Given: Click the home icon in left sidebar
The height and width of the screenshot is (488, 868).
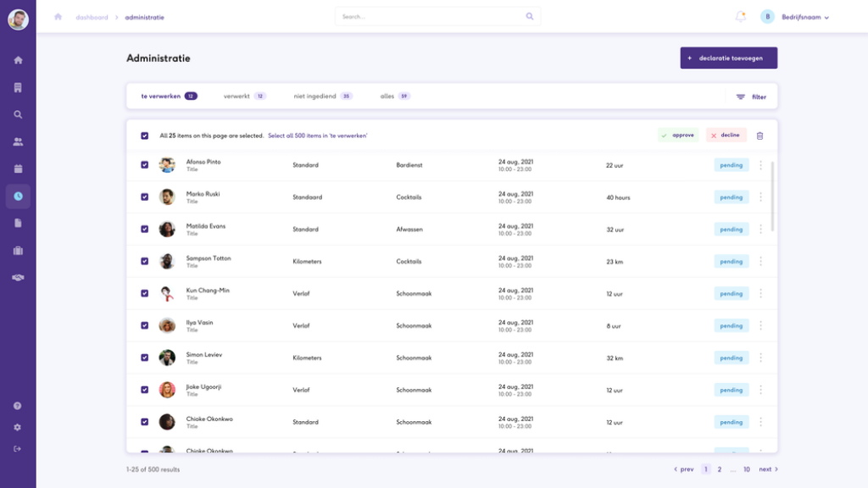Looking at the screenshot, I should pos(18,60).
